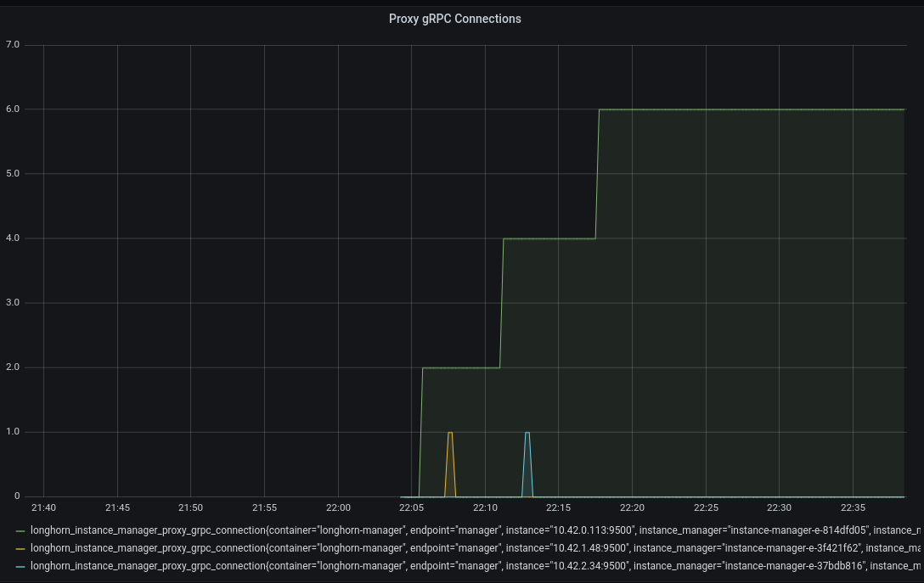Click the 22:20 time axis label

[x=631, y=507]
